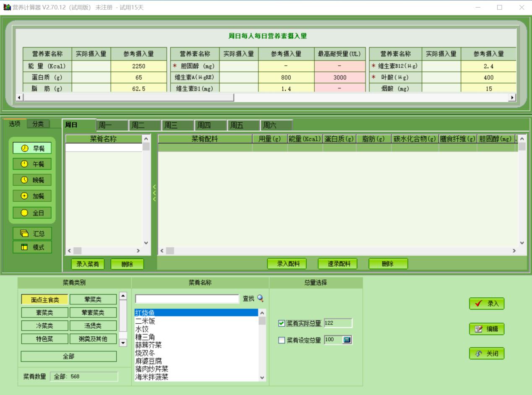Click the nutrient table horizontal scrollbar right arrow

(x=512, y=97)
